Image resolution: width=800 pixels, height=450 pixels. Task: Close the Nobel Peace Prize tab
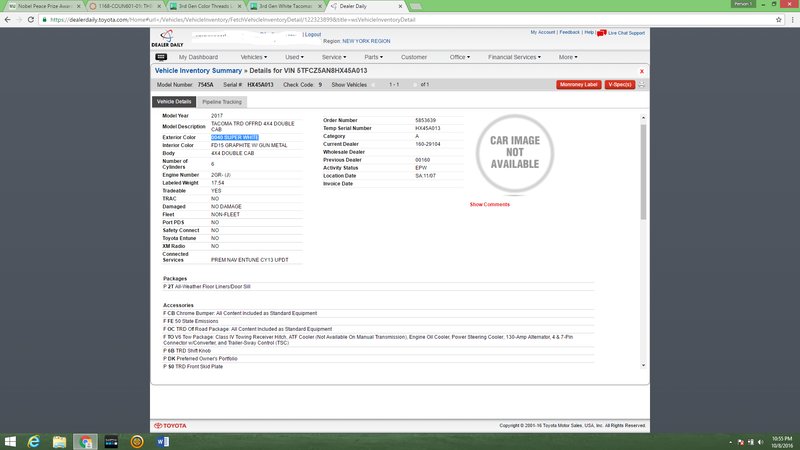click(x=79, y=6)
